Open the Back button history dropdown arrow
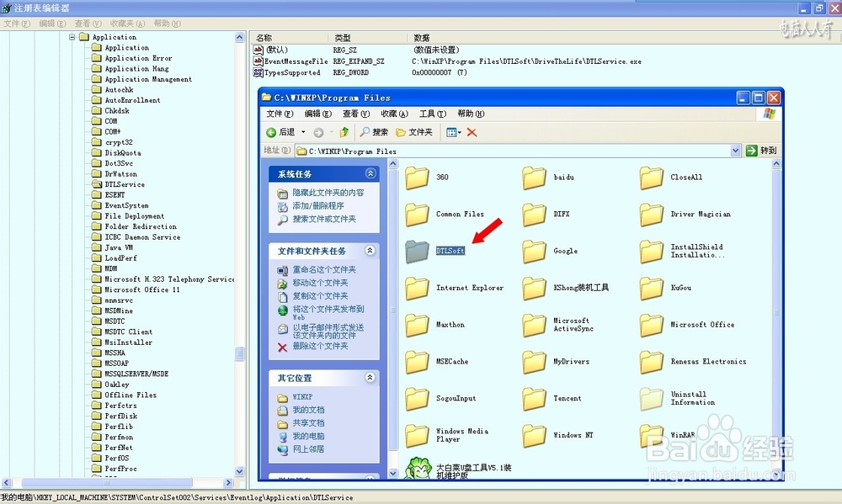842x504 pixels. pos(303,132)
